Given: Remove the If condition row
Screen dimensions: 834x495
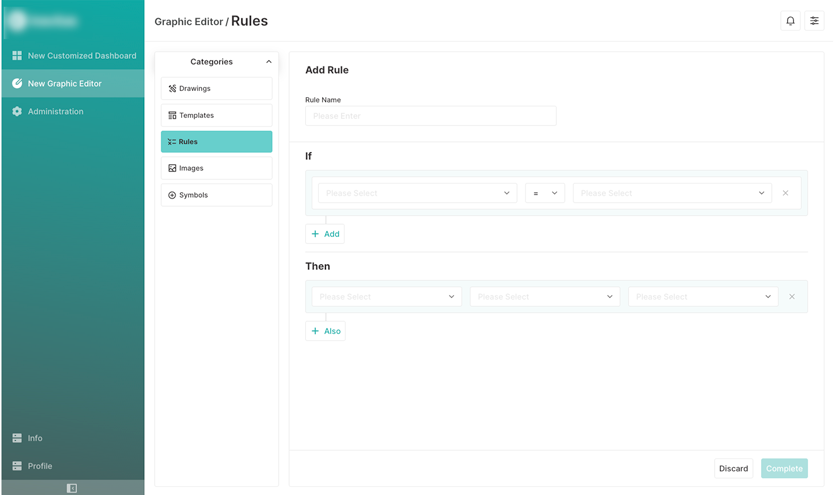Looking at the screenshot, I should [x=785, y=193].
